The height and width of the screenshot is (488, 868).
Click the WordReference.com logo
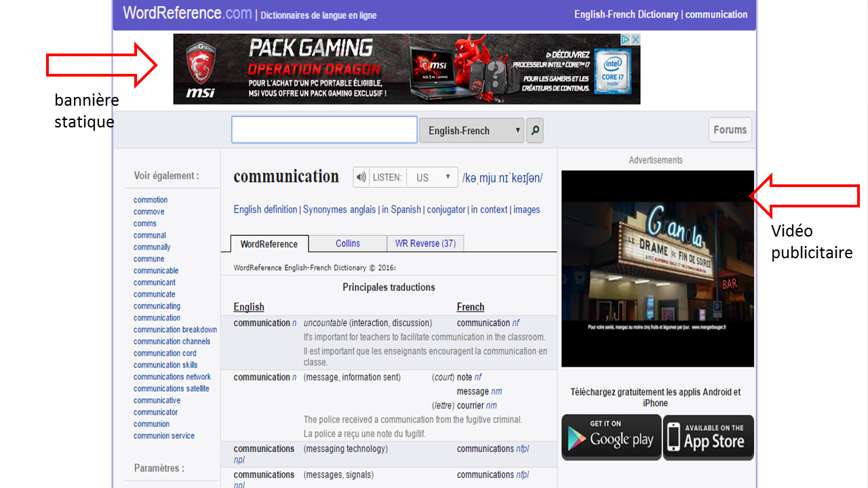[187, 13]
